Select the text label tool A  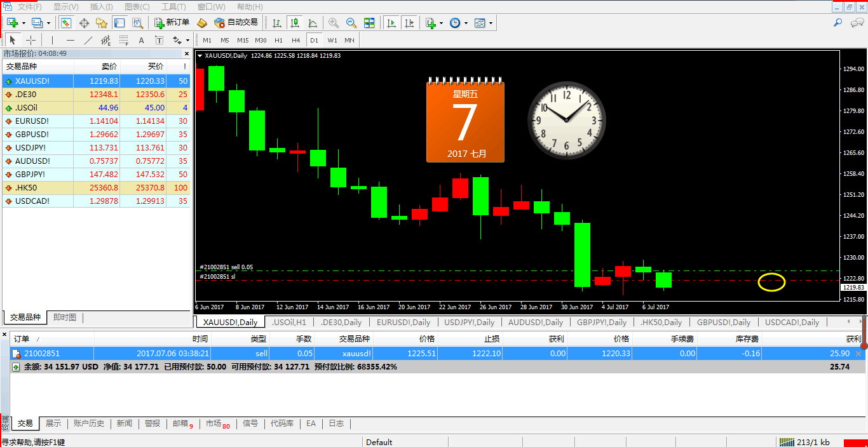(141, 40)
